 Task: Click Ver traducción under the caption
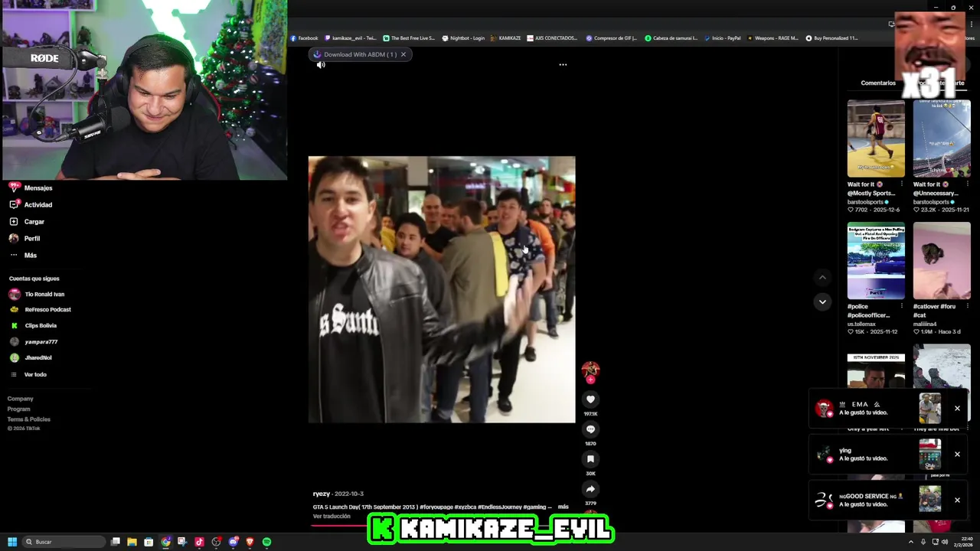pos(332,517)
